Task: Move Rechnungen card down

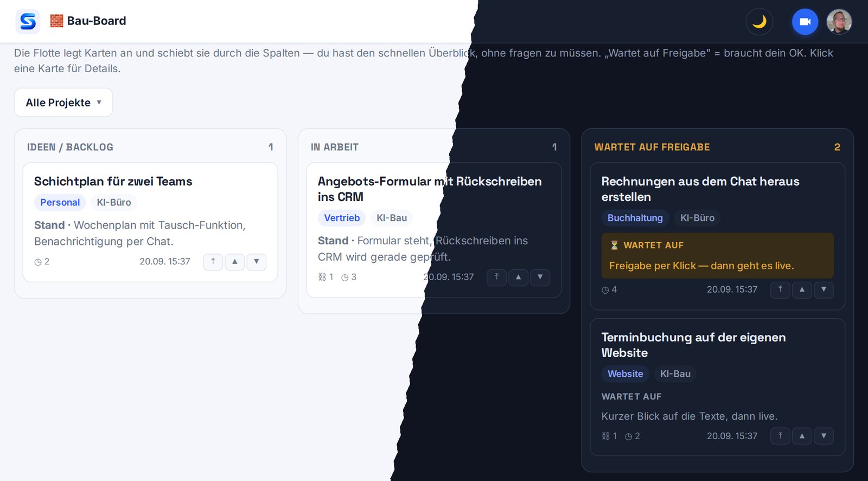Action: point(824,290)
